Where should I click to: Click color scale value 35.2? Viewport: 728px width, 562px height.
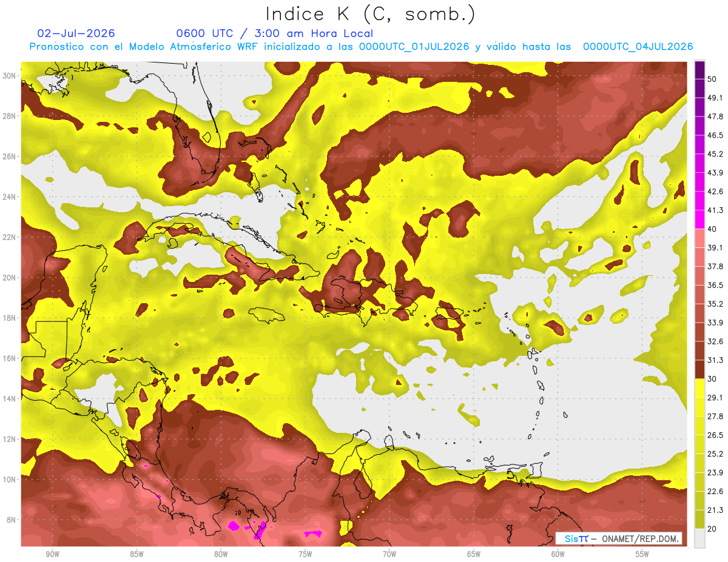[716, 304]
